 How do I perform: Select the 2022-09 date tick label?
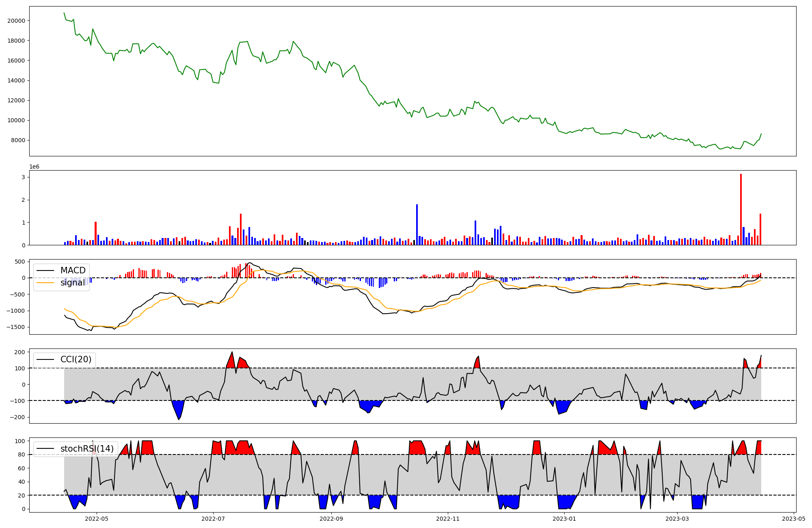(331, 519)
